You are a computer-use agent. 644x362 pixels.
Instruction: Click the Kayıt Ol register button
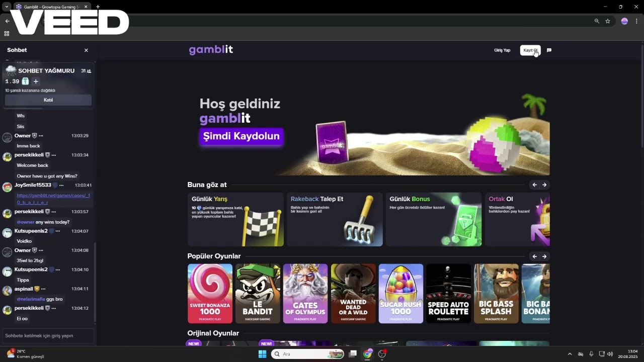pos(530,50)
